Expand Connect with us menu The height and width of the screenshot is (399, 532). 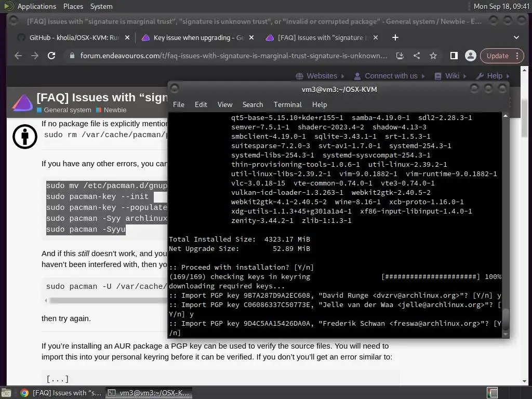[x=389, y=76]
